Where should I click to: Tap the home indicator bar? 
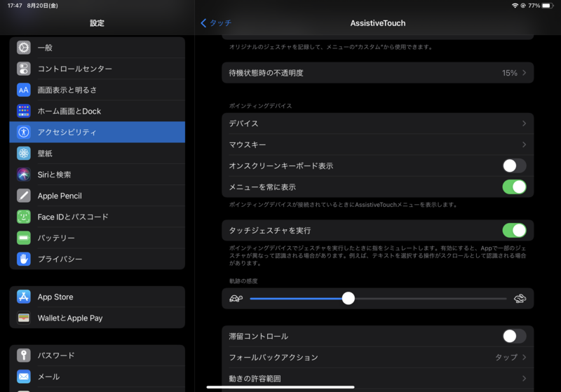[280, 387]
